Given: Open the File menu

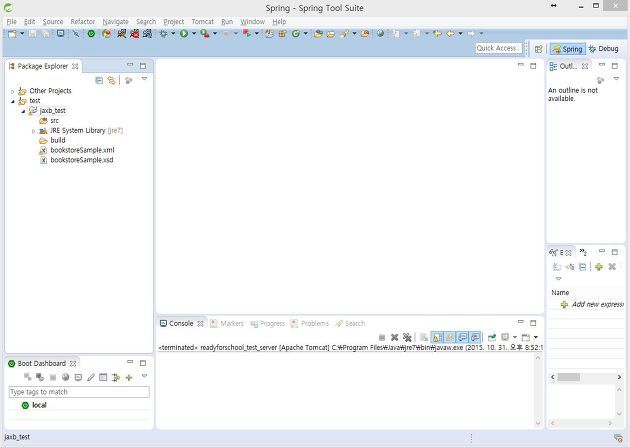Looking at the screenshot, I should pyautogui.click(x=12, y=22).
